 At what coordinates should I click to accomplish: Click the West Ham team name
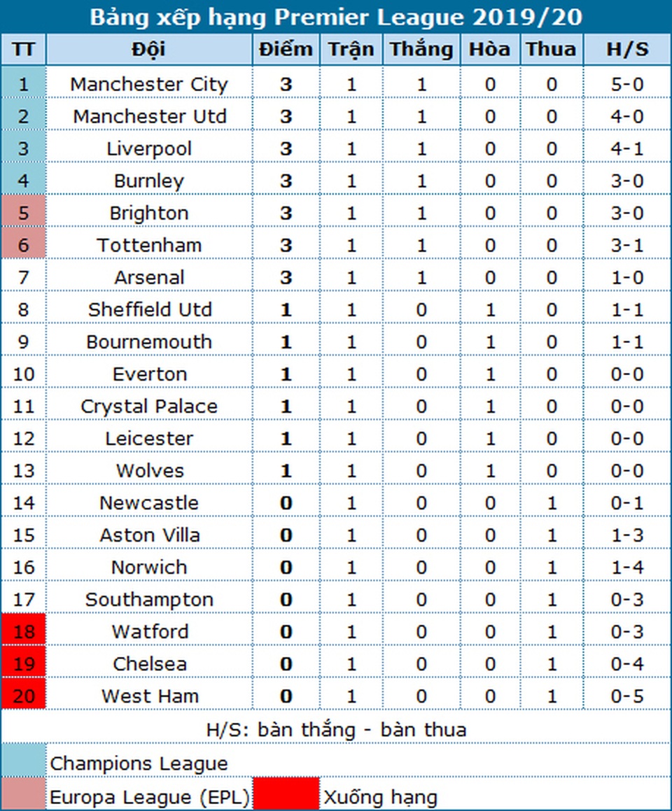(x=149, y=696)
